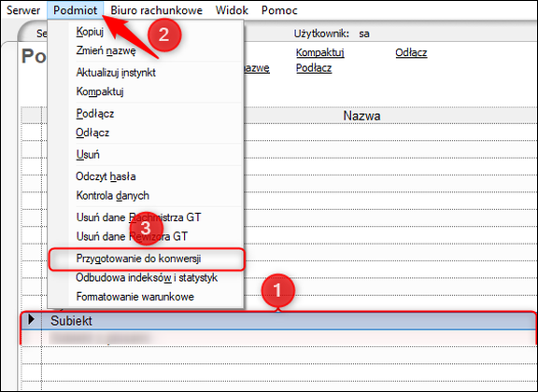Image resolution: width=538 pixels, height=392 pixels.
Task: Select Formatowanie warunkowe menu entry
Action: (x=146, y=297)
